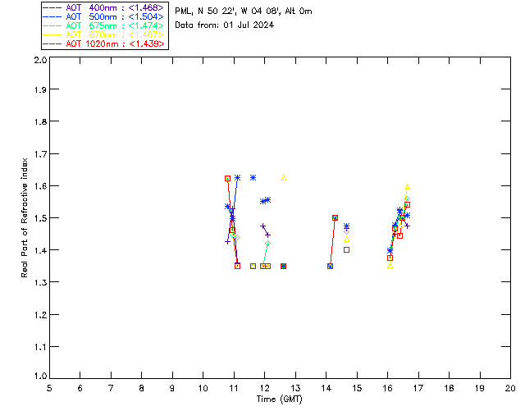Click the 1.5 y-axis tick label
The width and height of the screenshot is (525, 420).
40,218
